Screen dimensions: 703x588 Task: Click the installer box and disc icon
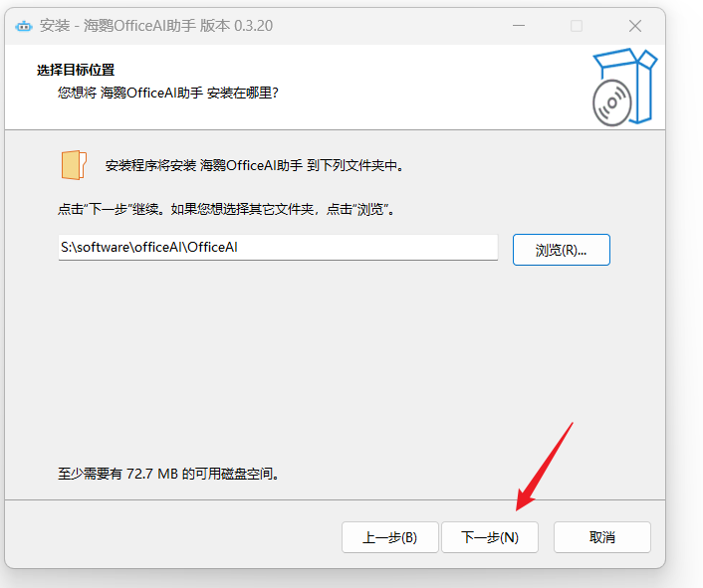tap(624, 88)
